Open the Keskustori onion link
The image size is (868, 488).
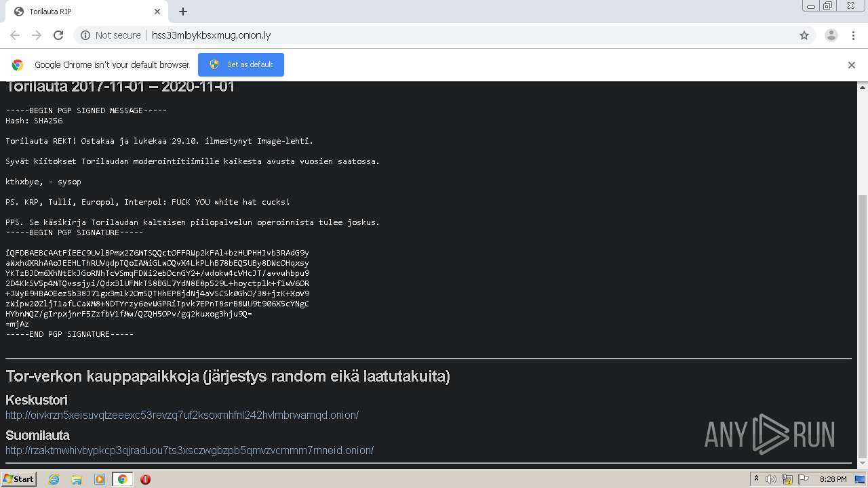pyautogui.click(x=182, y=415)
